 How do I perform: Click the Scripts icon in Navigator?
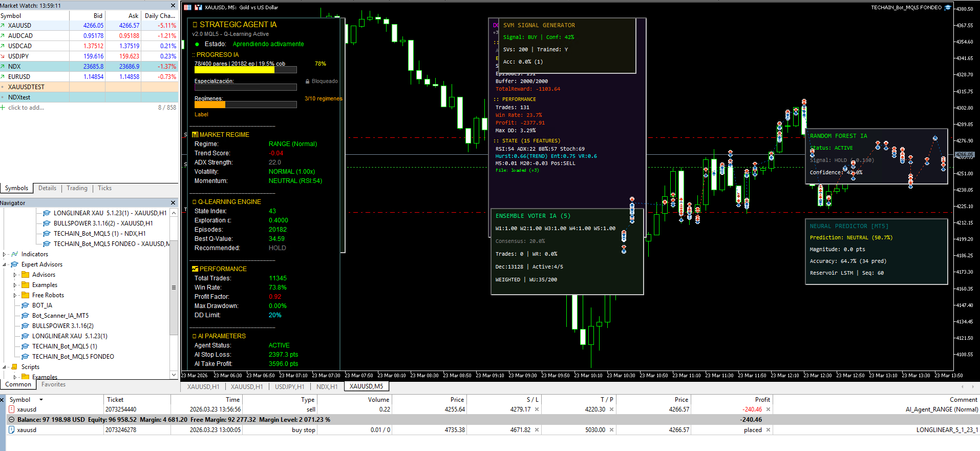click(x=14, y=367)
